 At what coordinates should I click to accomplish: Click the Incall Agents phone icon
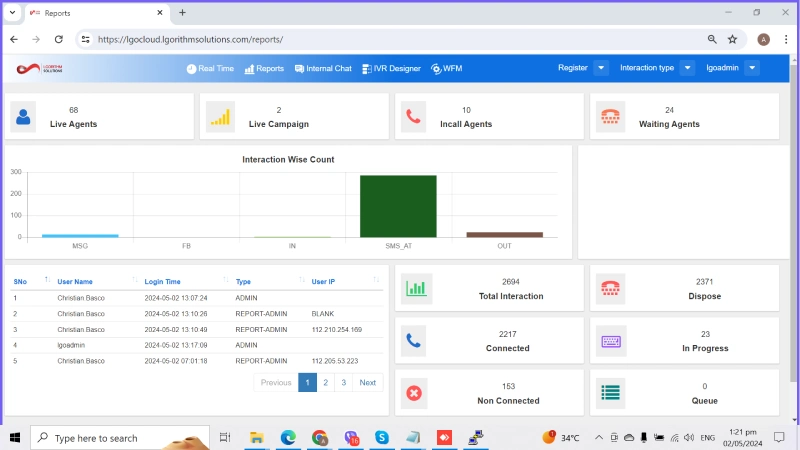[413, 117]
